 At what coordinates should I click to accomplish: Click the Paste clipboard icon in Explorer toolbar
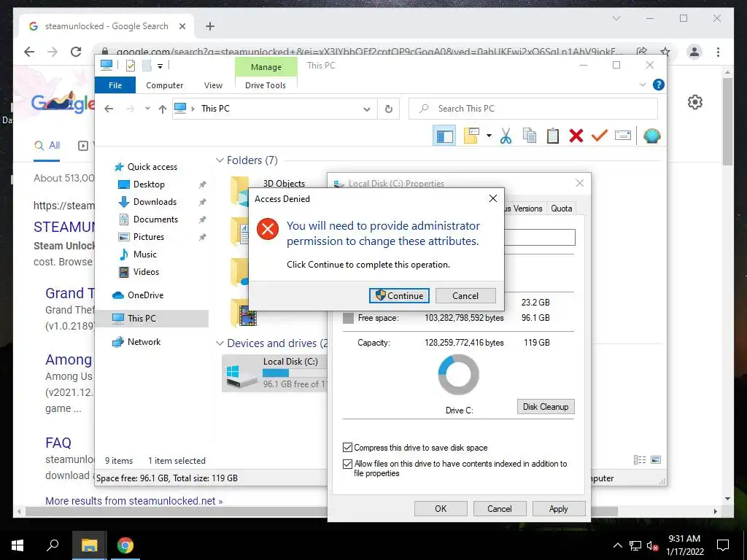pos(553,136)
